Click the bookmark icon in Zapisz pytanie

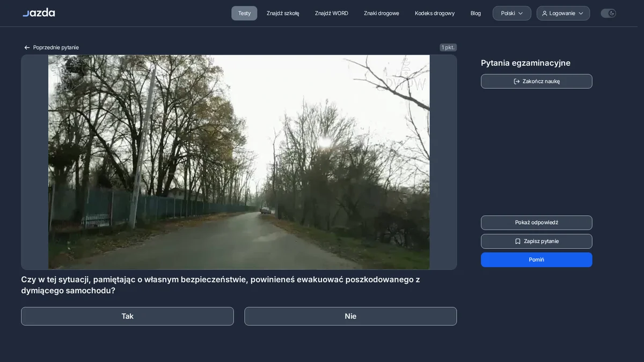pos(518,241)
